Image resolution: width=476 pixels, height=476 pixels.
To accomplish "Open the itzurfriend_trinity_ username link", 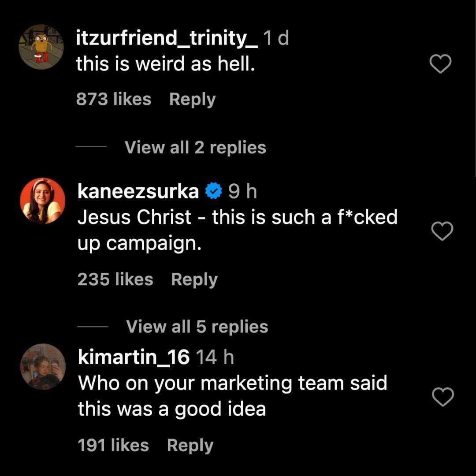I will (x=167, y=39).
